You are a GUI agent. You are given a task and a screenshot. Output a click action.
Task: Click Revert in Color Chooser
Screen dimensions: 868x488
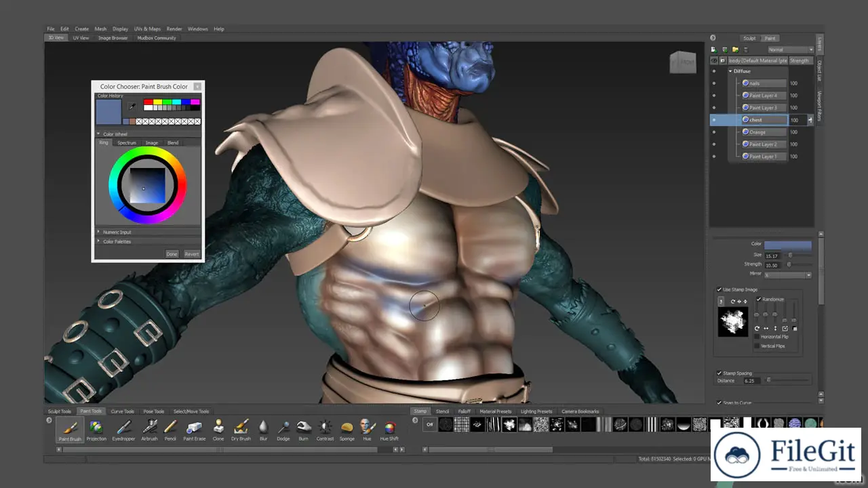tap(192, 254)
